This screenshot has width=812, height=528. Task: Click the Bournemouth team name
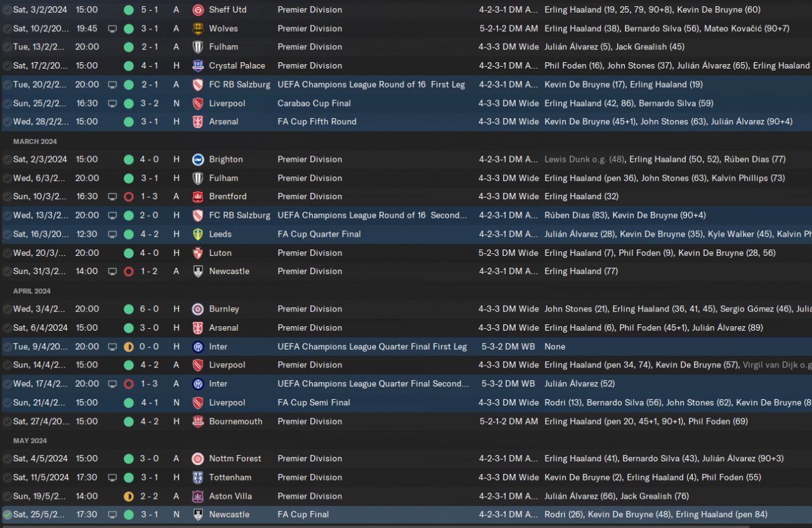tap(236, 421)
